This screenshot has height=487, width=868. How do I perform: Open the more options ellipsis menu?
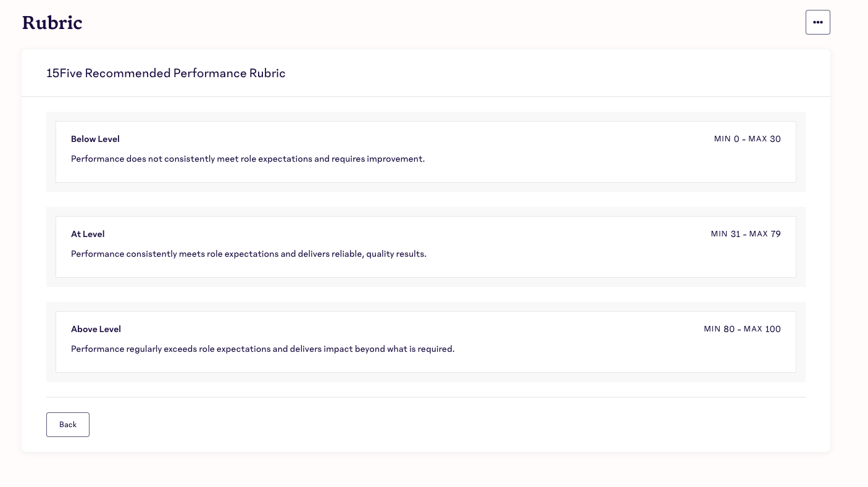818,22
